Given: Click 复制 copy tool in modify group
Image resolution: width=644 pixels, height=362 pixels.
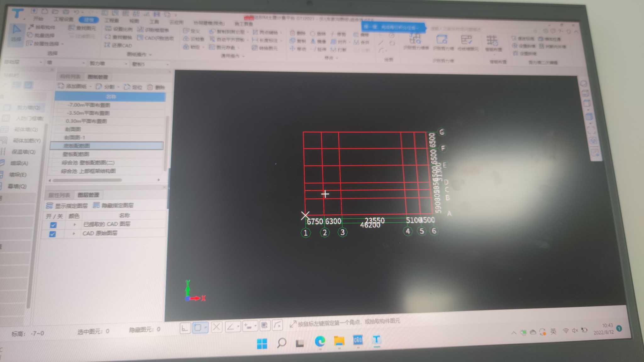Looking at the screenshot, I should pos(297,41).
